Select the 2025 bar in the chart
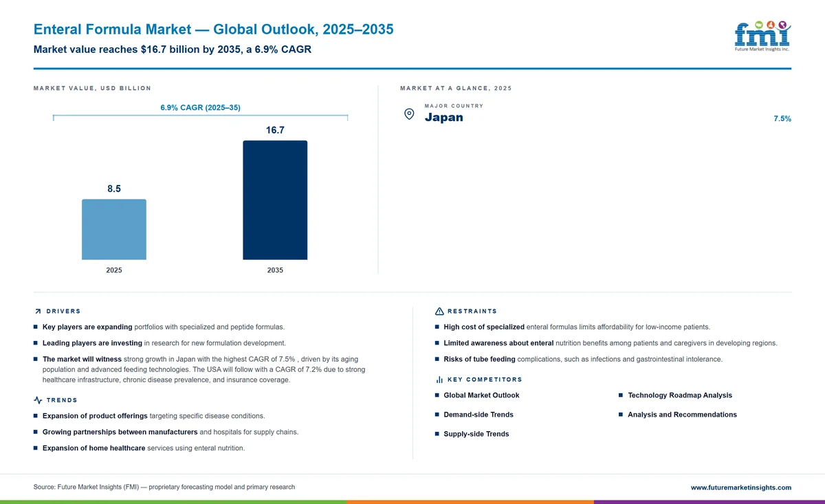 click(x=114, y=230)
